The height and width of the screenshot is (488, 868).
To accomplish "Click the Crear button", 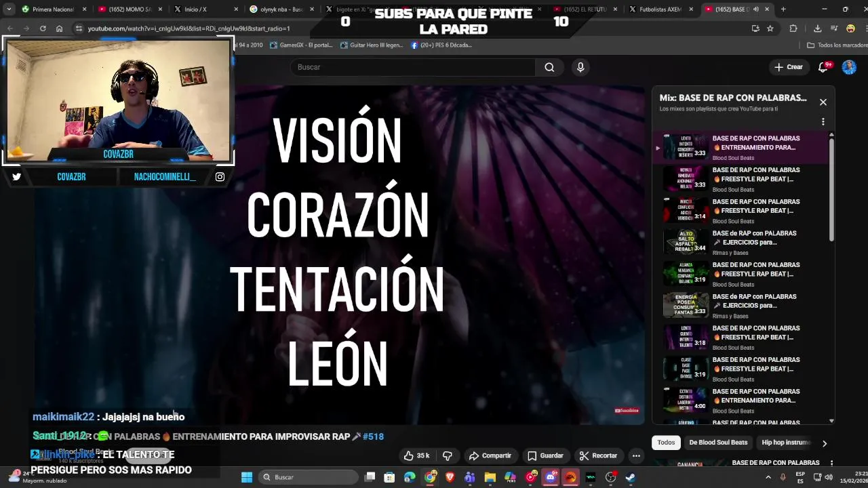I will coord(789,67).
